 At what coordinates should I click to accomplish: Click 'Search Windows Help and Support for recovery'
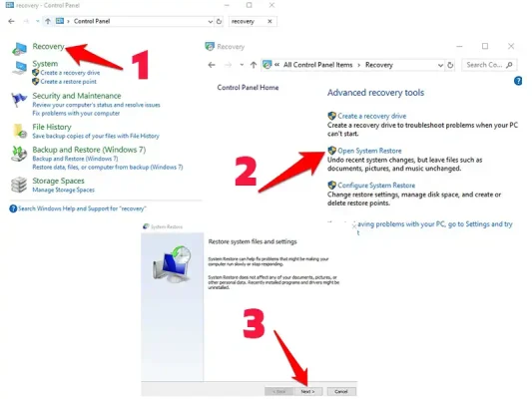tap(82, 208)
